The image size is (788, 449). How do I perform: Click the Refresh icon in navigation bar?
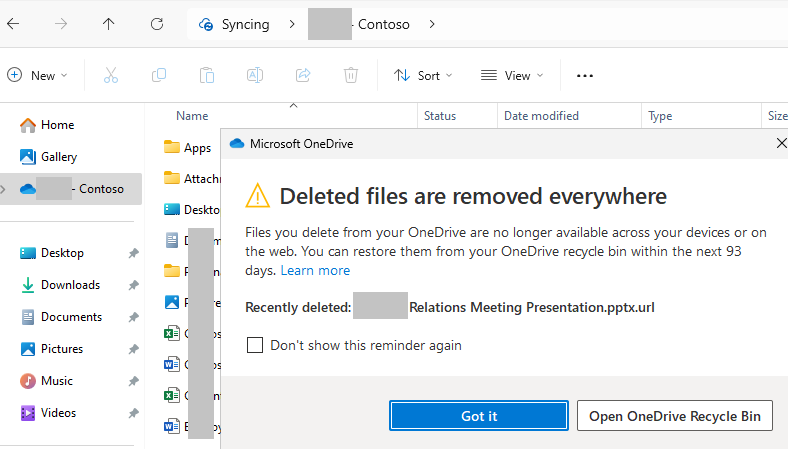(x=156, y=24)
